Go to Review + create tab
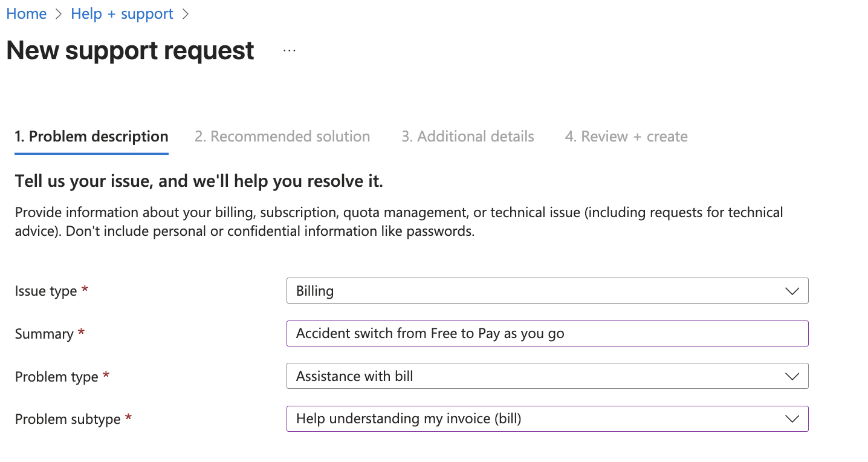The width and height of the screenshot is (868, 462). (x=626, y=137)
